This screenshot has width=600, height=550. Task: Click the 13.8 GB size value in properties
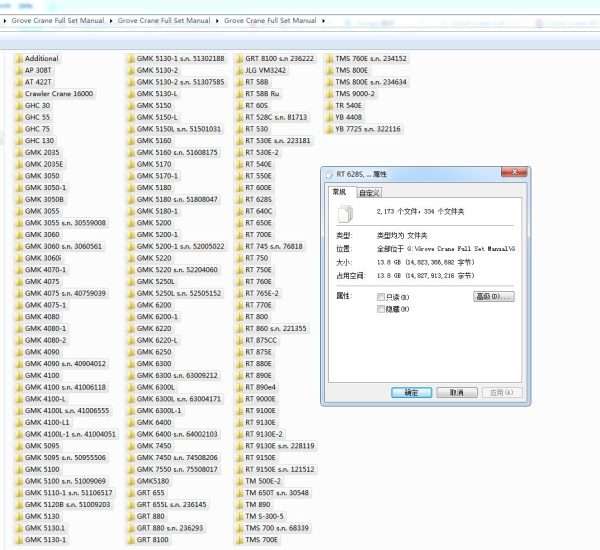coord(426,262)
